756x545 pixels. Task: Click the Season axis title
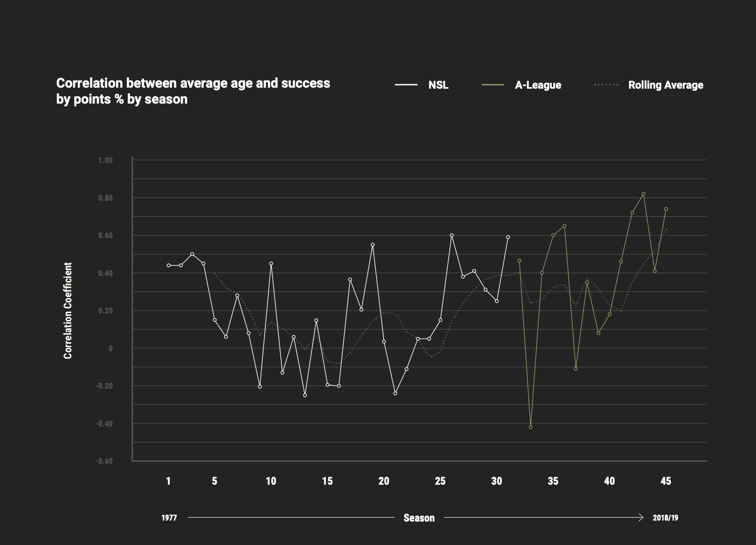point(419,518)
